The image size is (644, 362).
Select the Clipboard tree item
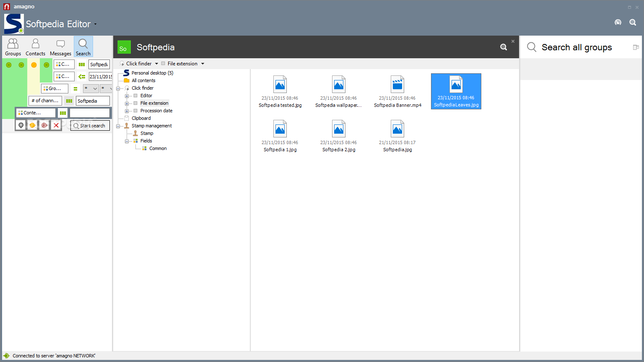pyautogui.click(x=141, y=118)
